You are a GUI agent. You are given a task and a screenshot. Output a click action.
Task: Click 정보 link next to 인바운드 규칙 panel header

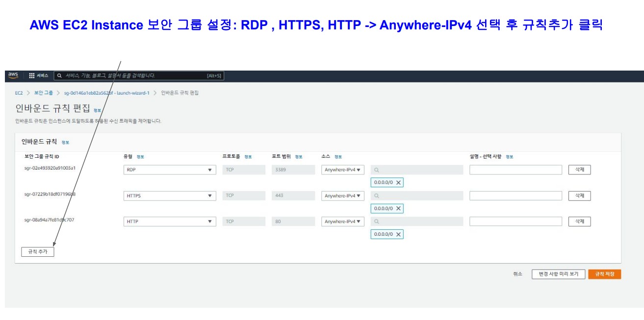pos(65,143)
